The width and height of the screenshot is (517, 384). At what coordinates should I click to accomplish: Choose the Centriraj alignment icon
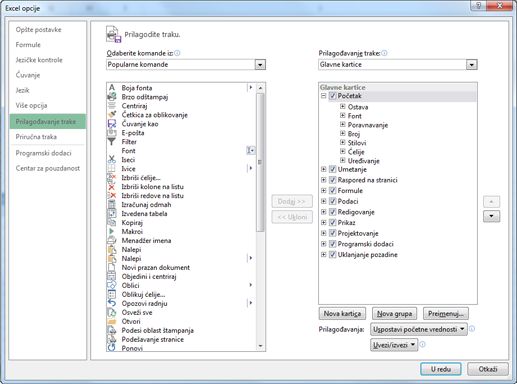click(112, 106)
